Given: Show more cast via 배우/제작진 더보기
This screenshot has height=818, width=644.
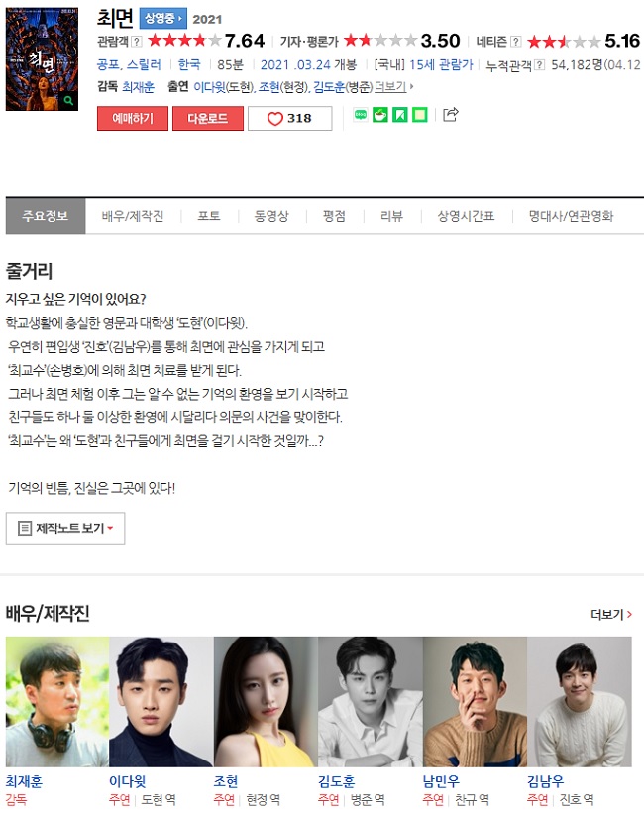Looking at the screenshot, I should click(x=611, y=615).
